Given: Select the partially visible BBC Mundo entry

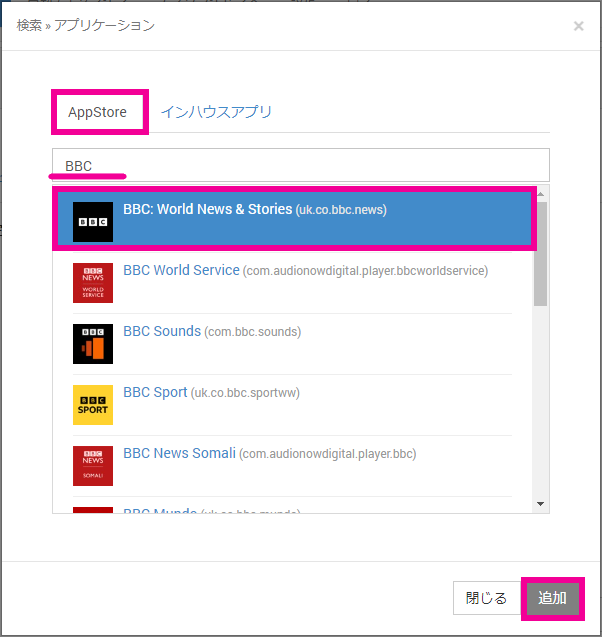Looking at the screenshot, I should (x=160, y=512).
